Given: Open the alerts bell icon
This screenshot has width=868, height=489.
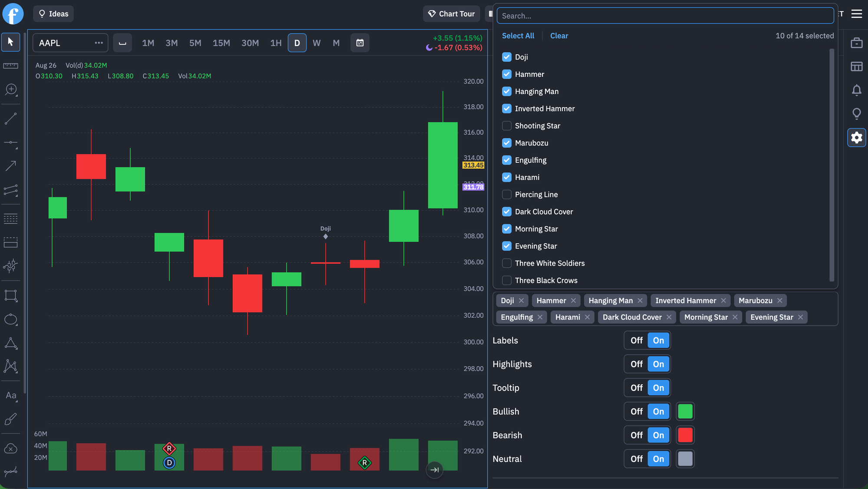Looking at the screenshot, I should [856, 90].
